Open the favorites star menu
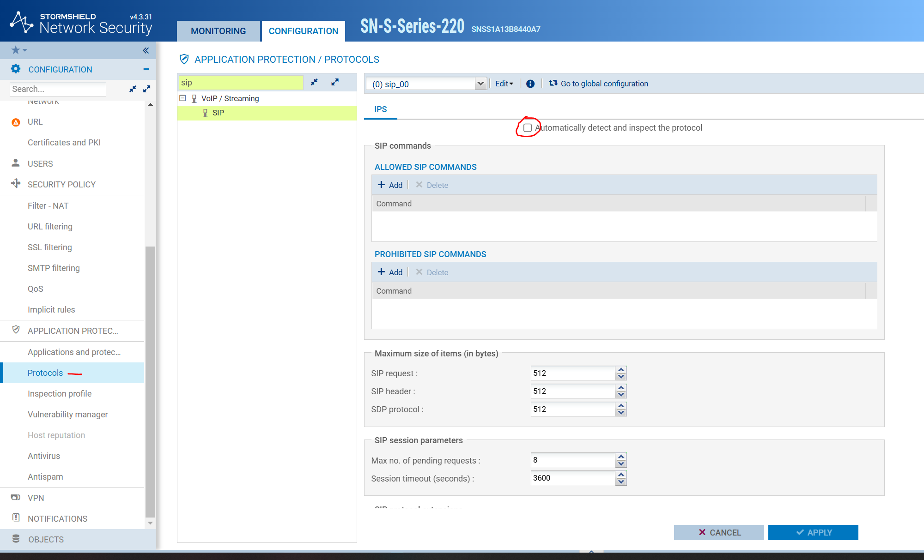The height and width of the screenshot is (560, 924). 19,50
